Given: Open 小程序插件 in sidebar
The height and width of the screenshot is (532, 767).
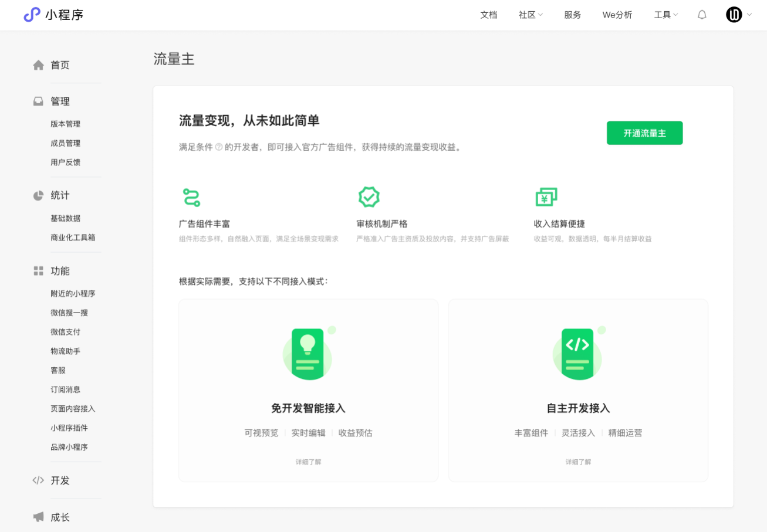Looking at the screenshot, I should tap(69, 428).
